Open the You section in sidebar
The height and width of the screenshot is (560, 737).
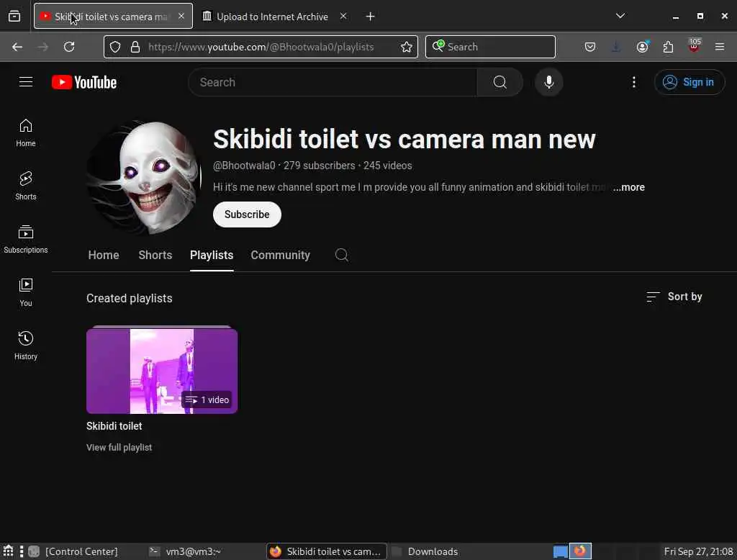coord(26,292)
